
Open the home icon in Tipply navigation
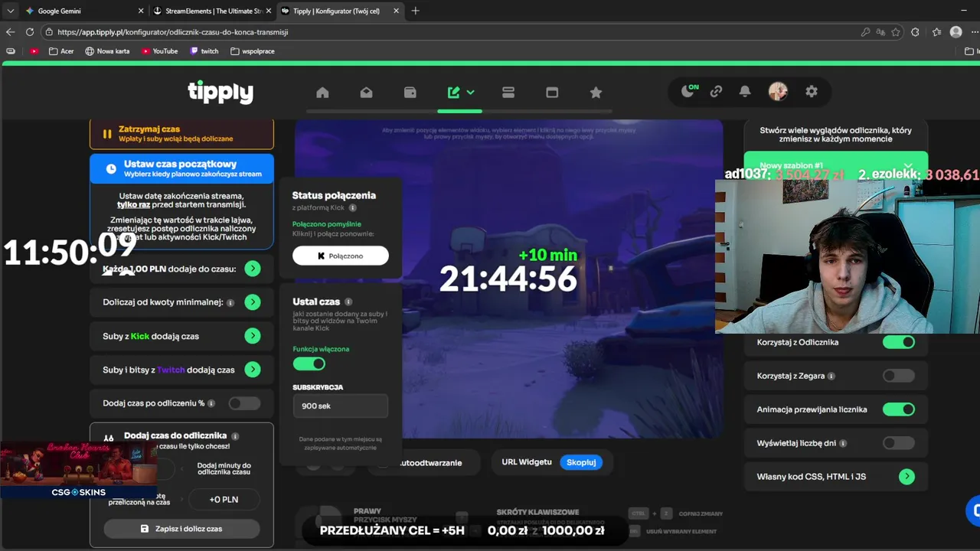click(x=322, y=93)
